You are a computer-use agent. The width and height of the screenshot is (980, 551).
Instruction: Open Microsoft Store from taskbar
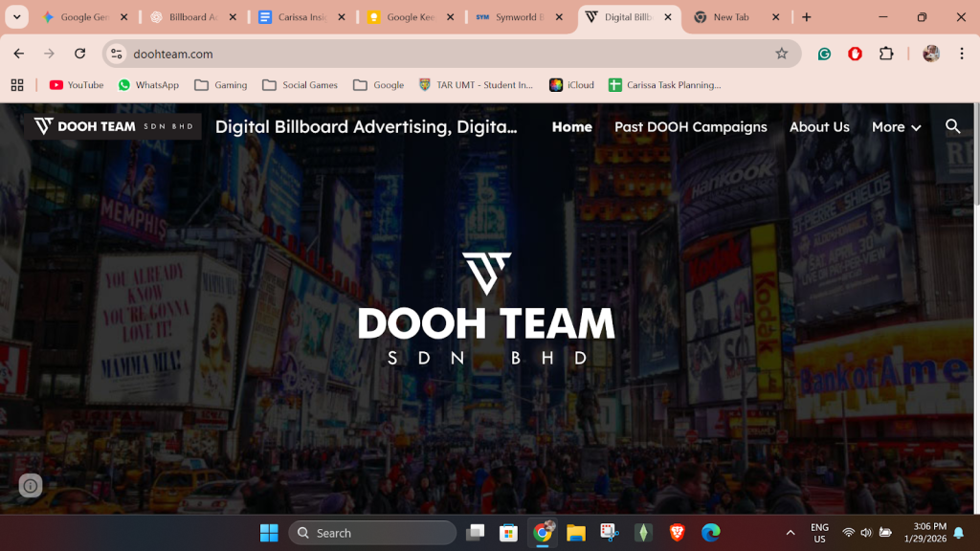(508, 533)
